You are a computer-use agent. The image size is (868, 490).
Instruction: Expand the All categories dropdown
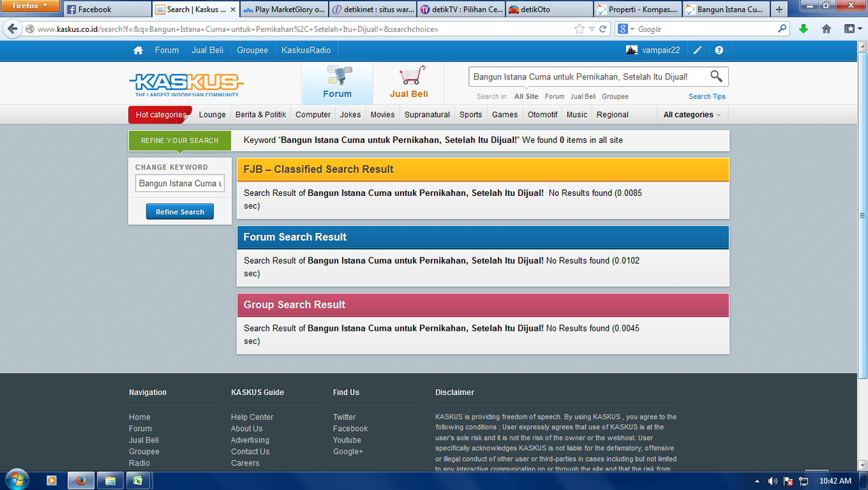point(692,115)
